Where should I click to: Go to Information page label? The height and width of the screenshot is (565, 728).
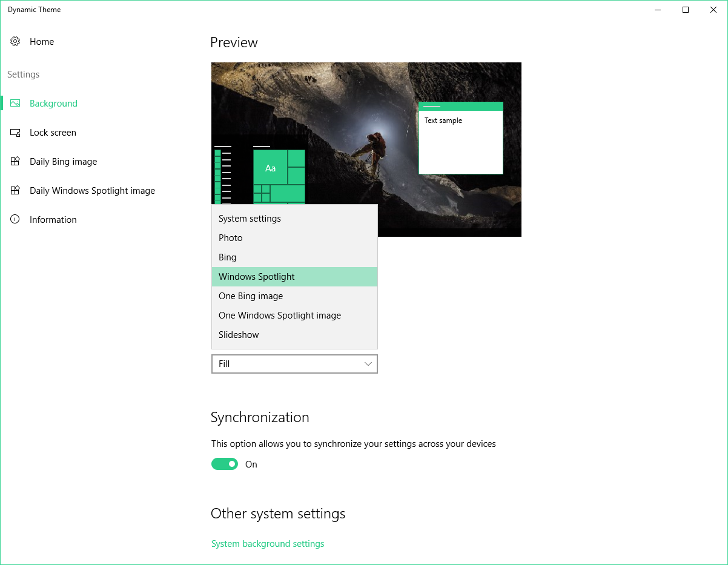click(53, 220)
